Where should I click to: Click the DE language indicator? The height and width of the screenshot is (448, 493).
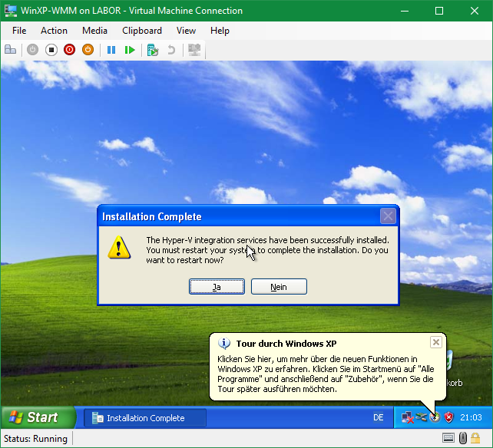[x=378, y=418]
